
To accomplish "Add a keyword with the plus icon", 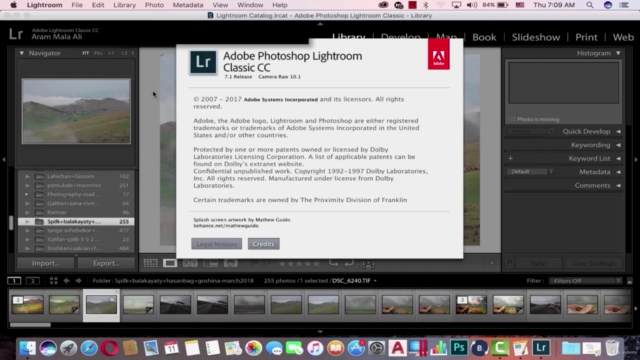I will pos(510,158).
